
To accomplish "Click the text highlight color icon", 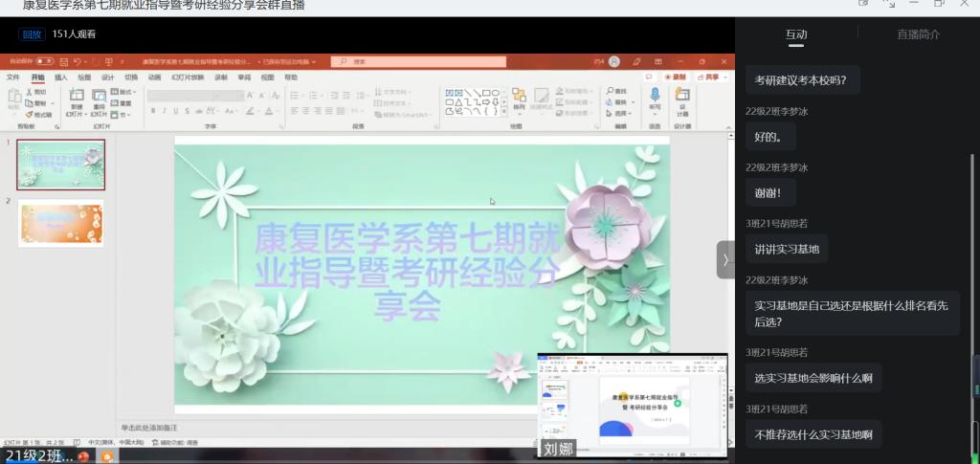I will click(250, 111).
